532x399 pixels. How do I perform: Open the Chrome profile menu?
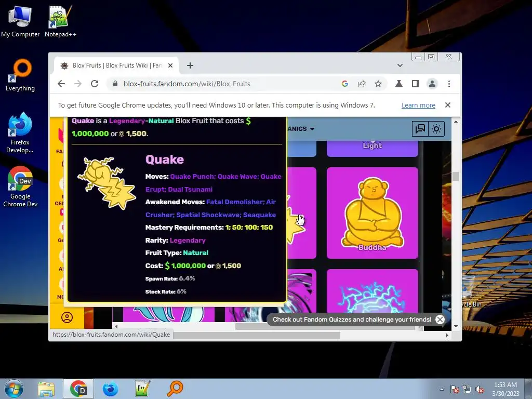(x=432, y=84)
